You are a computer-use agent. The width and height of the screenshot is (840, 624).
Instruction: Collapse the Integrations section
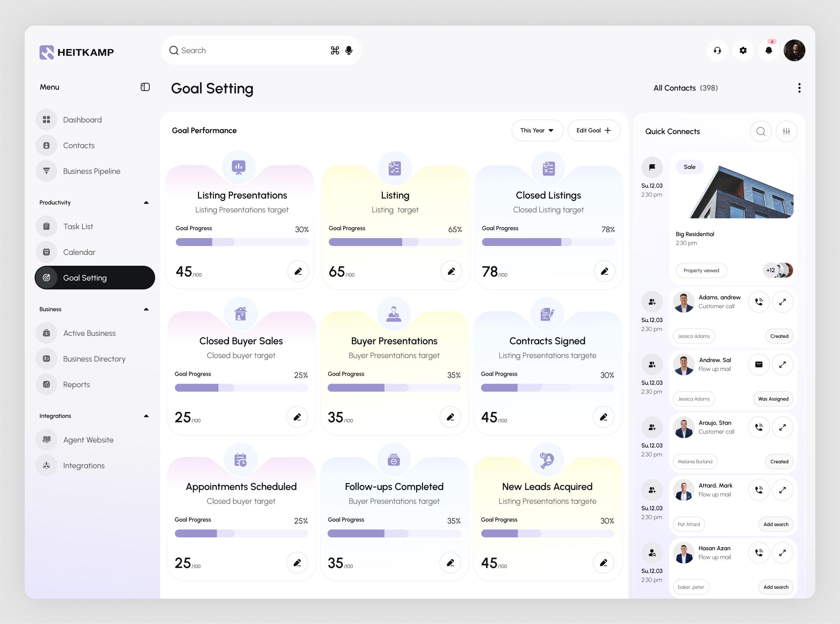pyautogui.click(x=146, y=416)
